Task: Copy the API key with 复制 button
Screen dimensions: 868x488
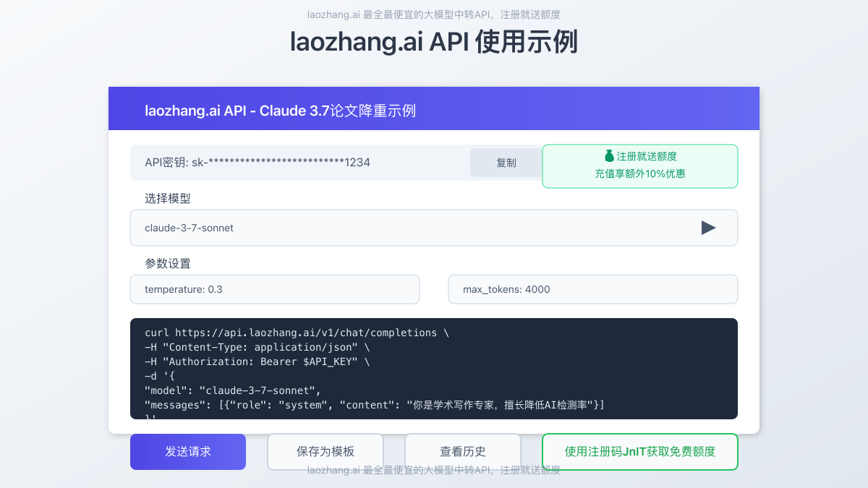Action: coord(506,163)
